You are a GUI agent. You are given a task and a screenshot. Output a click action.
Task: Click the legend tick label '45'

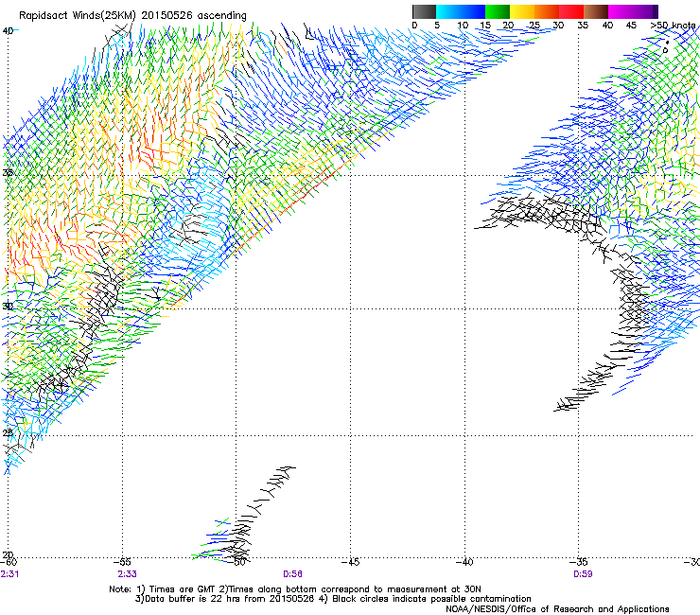click(x=631, y=26)
